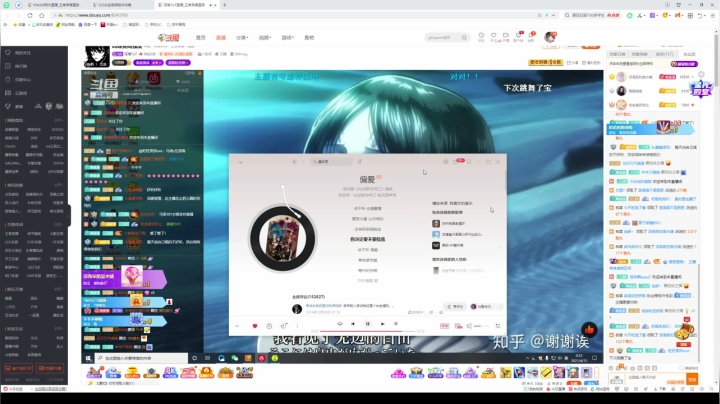The image size is (720, 404).
Task: Go back in the music player
Action: (294, 162)
